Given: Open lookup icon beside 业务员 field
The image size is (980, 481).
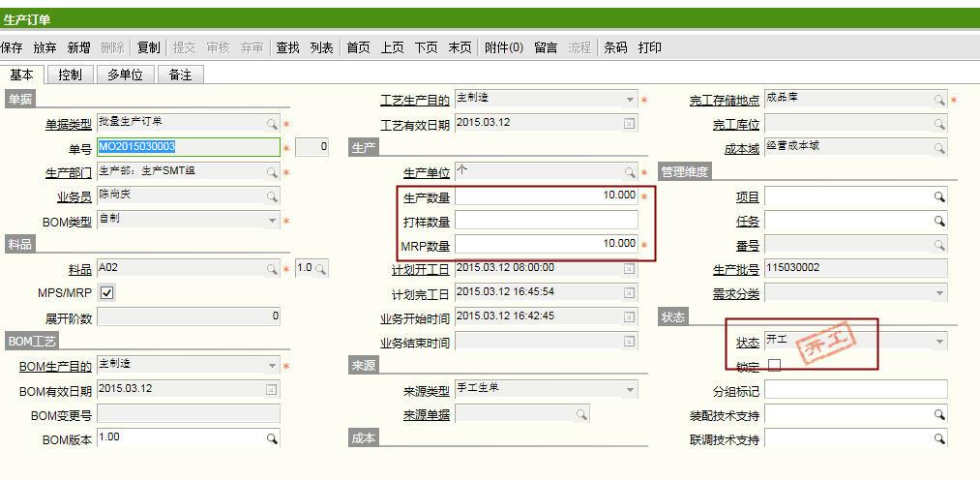Looking at the screenshot, I should (x=272, y=196).
